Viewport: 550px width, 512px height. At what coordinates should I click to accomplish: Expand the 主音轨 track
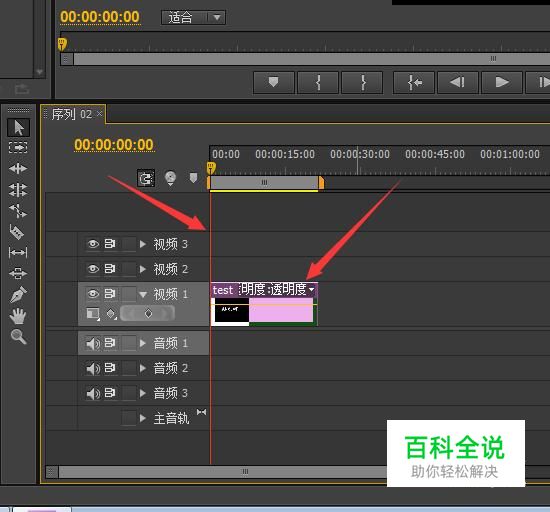tap(142, 418)
